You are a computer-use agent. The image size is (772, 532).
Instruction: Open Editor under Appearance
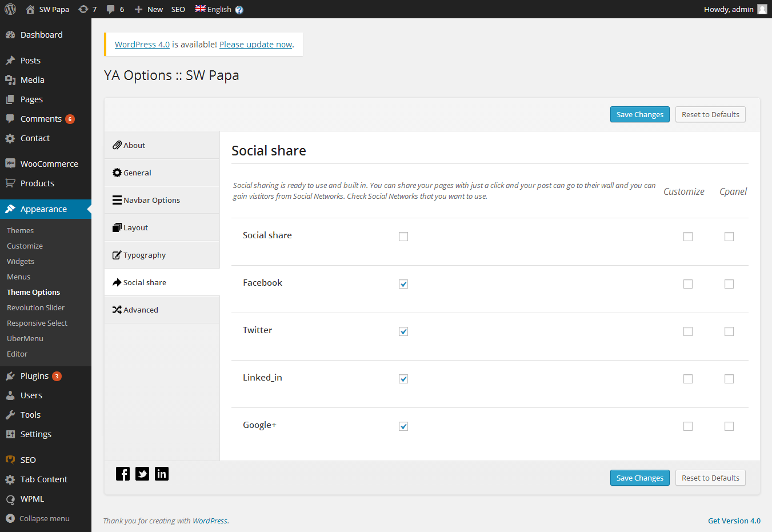(17, 354)
